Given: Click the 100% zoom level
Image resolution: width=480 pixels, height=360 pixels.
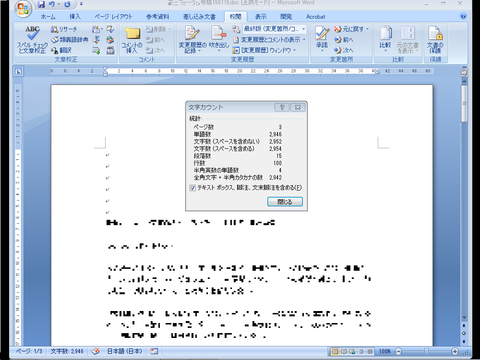Looking at the screenshot, I should (385, 351).
